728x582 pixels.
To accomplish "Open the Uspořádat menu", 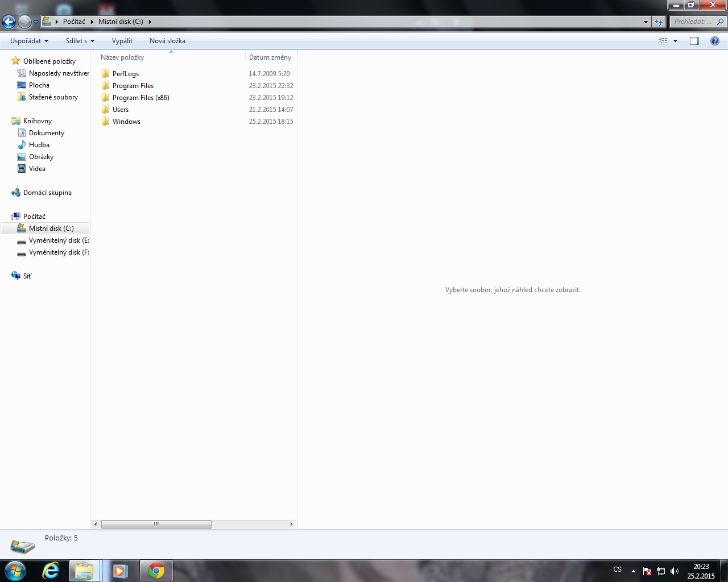I will [29, 41].
